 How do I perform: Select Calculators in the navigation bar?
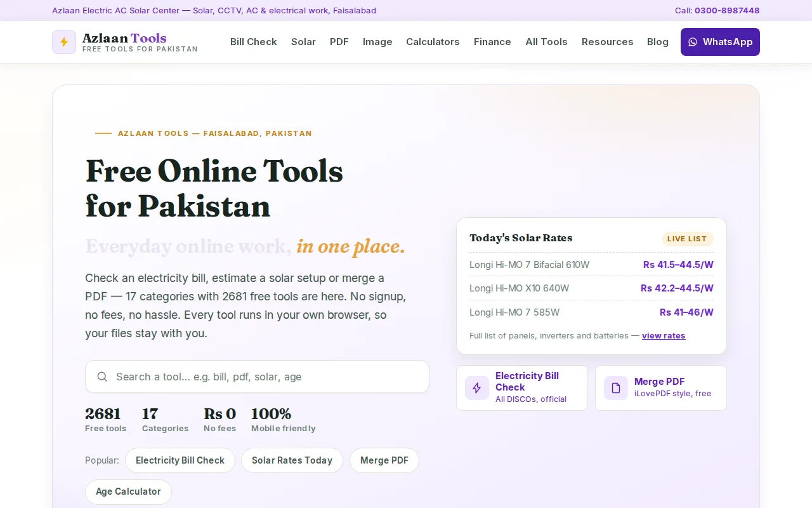tap(433, 42)
